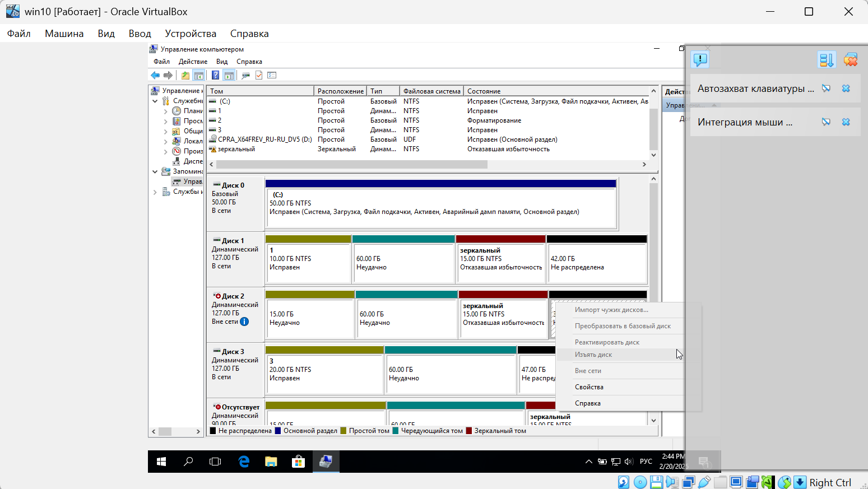Go back using the blue left arrow
The image size is (868, 489).
pos(155,75)
